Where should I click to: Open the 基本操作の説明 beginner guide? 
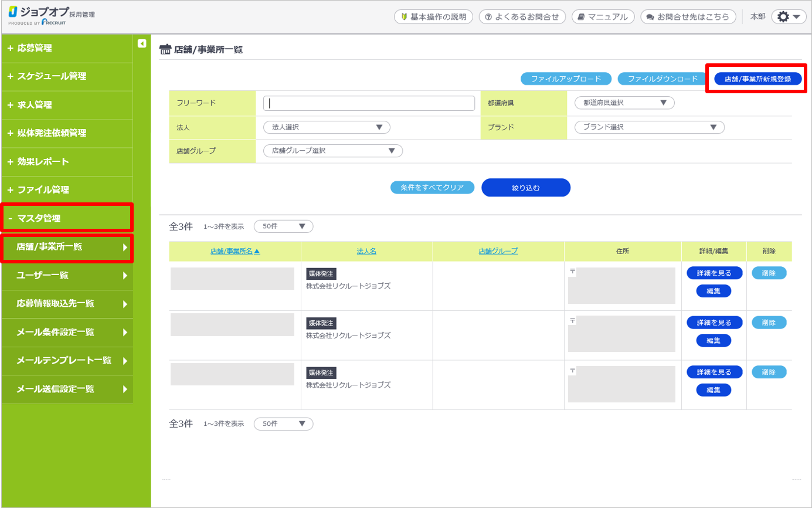tap(433, 17)
